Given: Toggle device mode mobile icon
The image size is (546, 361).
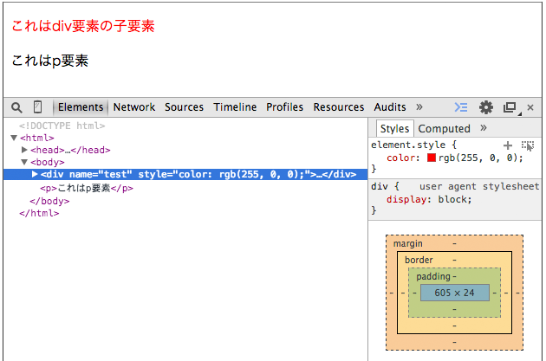Looking at the screenshot, I should (38, 107).
